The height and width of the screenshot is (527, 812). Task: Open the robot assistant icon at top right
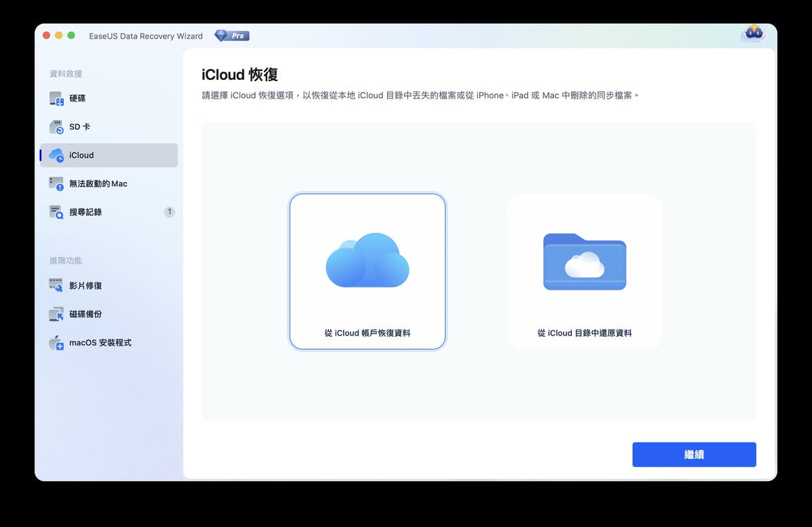(753, 33)
